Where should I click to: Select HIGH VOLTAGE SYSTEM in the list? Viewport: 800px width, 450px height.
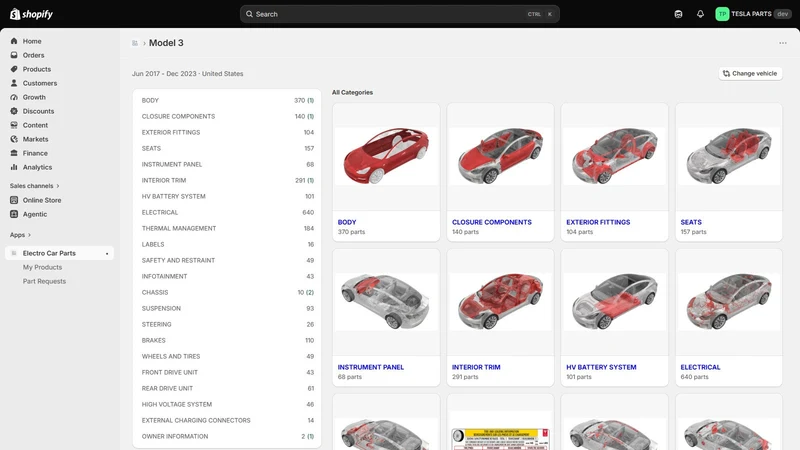pyautogui.click(x=228, y=404)
